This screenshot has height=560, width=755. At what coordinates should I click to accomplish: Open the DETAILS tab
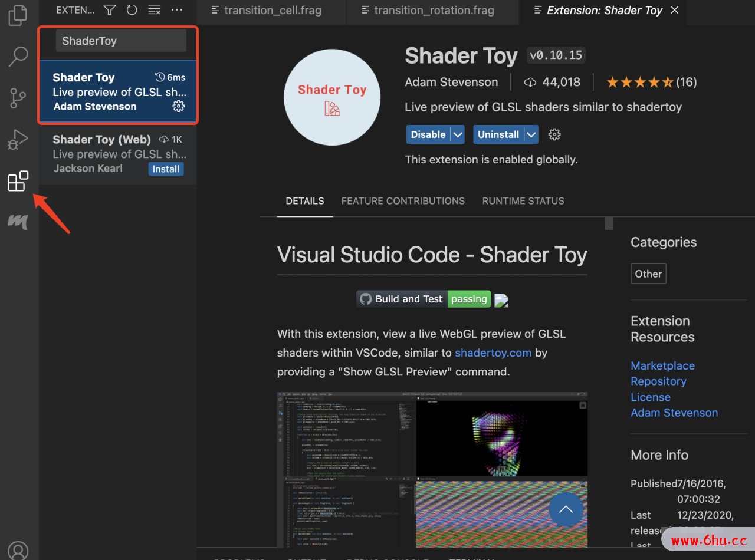[305, 201]
